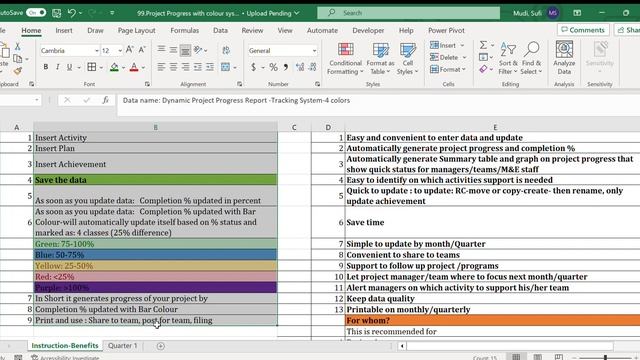The image size is (640, 360).
Task: Click the Save icon in title bar
Action: [x=57, y=13]
